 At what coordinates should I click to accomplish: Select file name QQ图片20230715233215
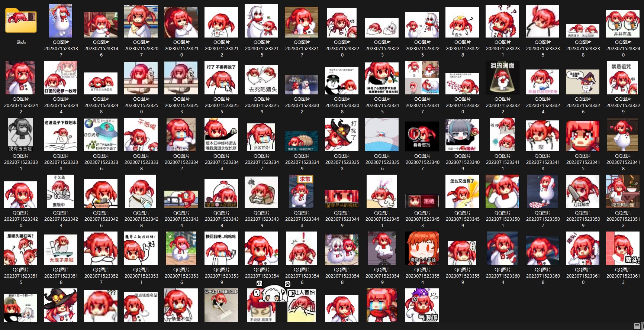coord(262,48)
